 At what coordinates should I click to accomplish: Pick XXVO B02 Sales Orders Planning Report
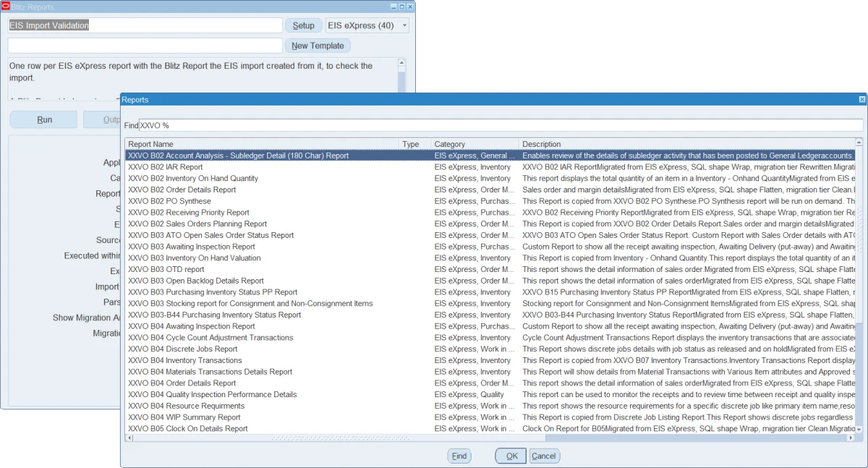490,224
